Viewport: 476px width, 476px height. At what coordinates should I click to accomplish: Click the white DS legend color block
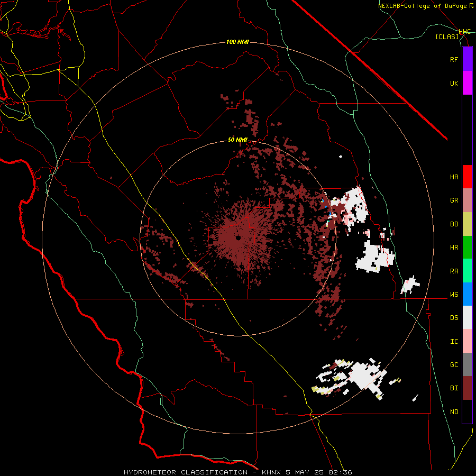pos(467,317)
